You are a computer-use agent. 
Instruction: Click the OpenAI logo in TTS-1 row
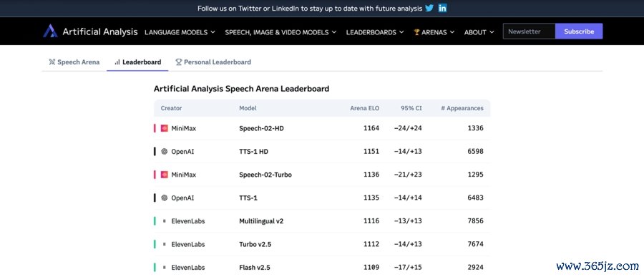coord(165,198)
